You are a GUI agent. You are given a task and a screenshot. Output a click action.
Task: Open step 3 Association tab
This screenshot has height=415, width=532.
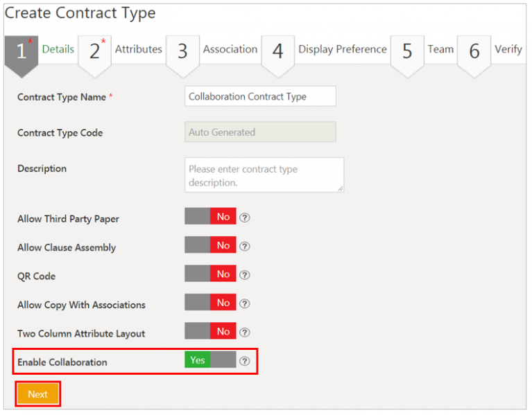pyautogui.click(x=229, y=49)
